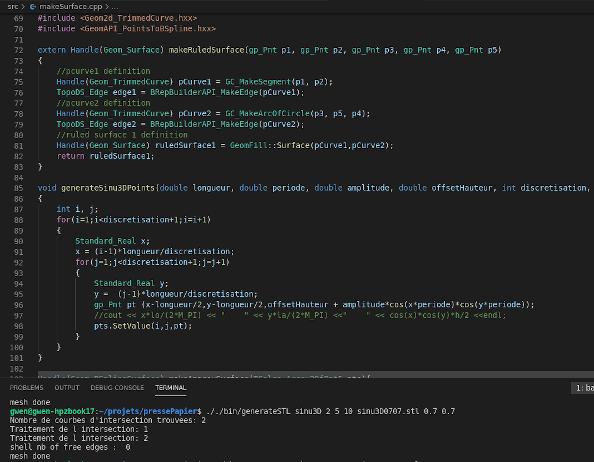Click the Geom2d_TrimmedCurve.hxx include path
594x462 pixels.
tap(138, 18)
